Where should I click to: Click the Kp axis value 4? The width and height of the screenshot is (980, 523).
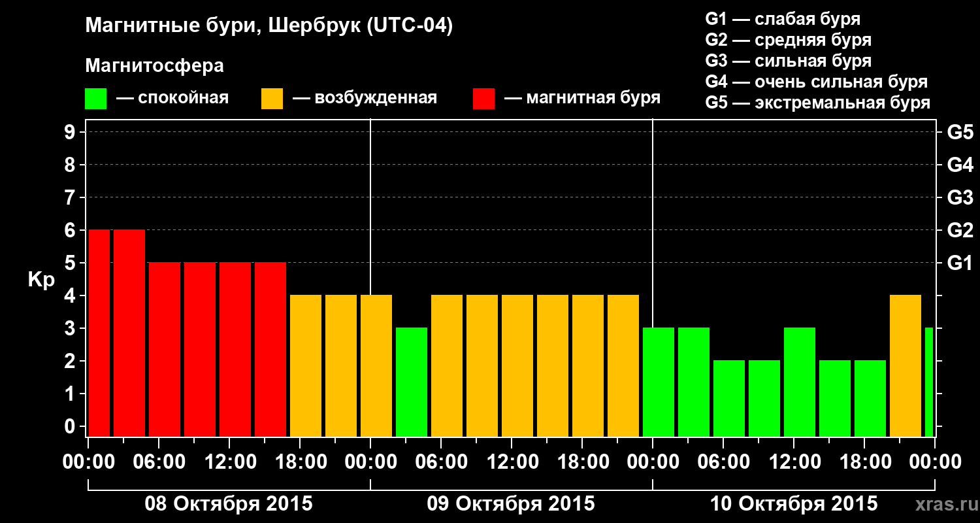pos(71,295)
